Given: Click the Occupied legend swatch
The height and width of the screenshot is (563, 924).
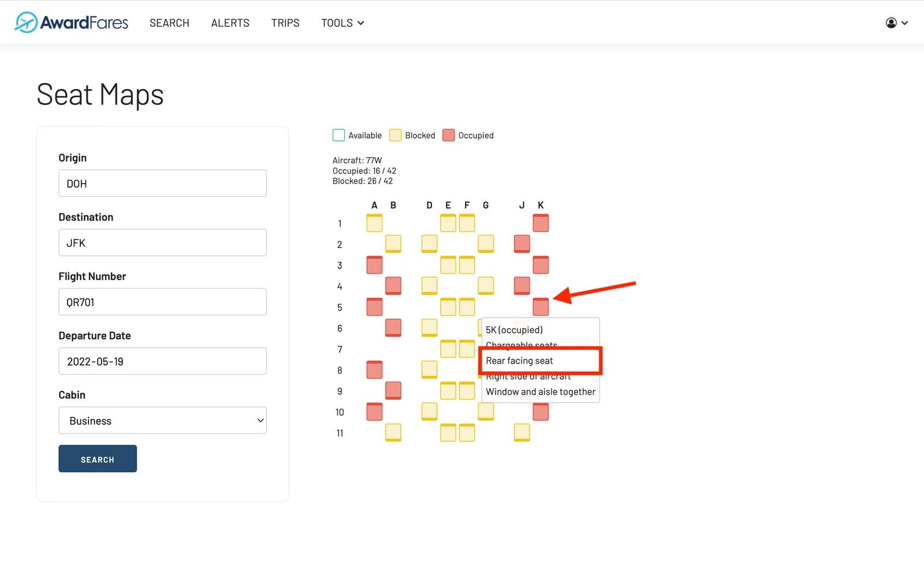Looking at the screenshot, I should 448,135.
